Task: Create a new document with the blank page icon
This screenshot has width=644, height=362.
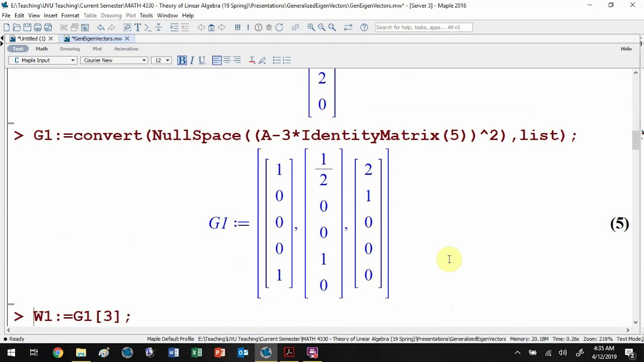Action: [7, 27]
